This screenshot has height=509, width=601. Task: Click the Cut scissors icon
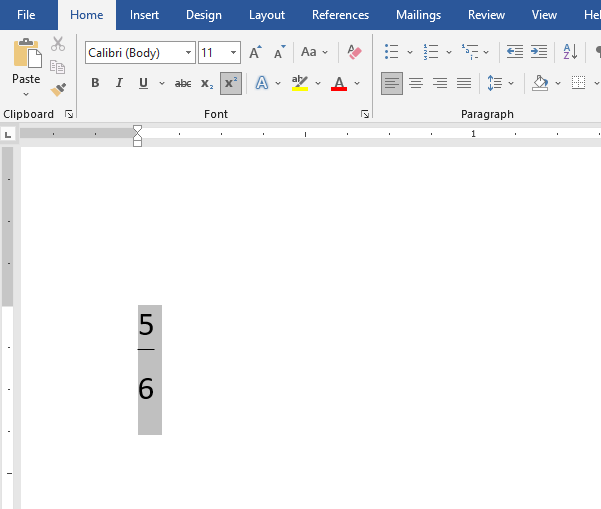pyautogui.click(x=58, y=44)
